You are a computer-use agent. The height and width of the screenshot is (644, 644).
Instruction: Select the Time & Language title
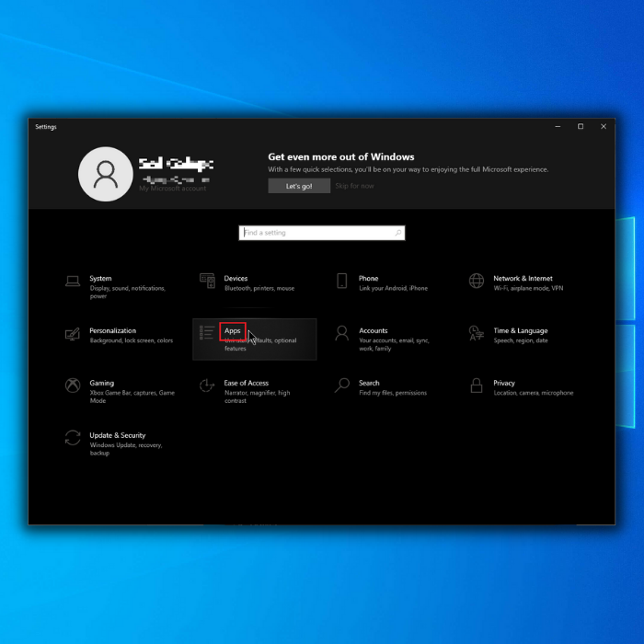pyautogui.click(x=521, y=331)
